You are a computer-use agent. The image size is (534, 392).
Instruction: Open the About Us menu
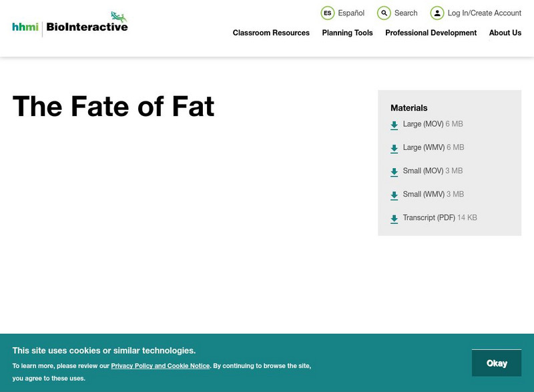point(505,33)
